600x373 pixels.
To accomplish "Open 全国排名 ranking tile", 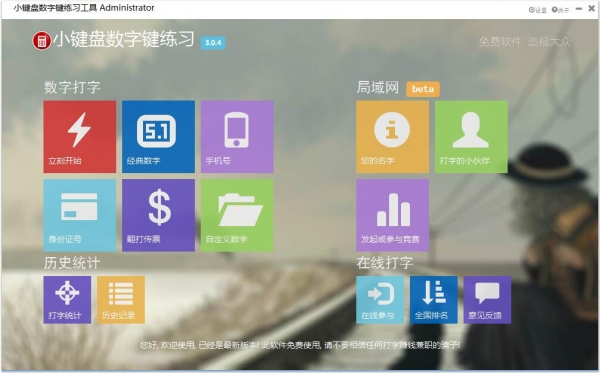I will coord(434,300).
